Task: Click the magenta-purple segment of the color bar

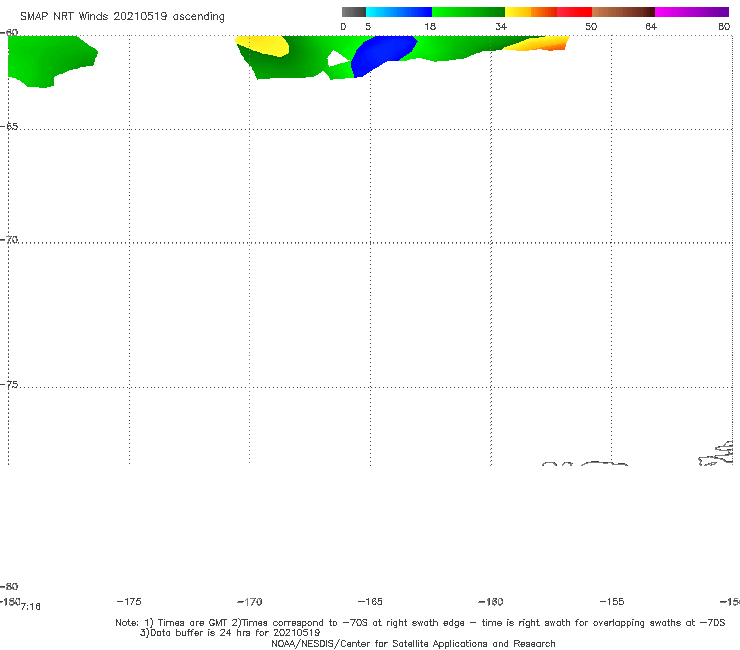Action: tap(692, 12)
